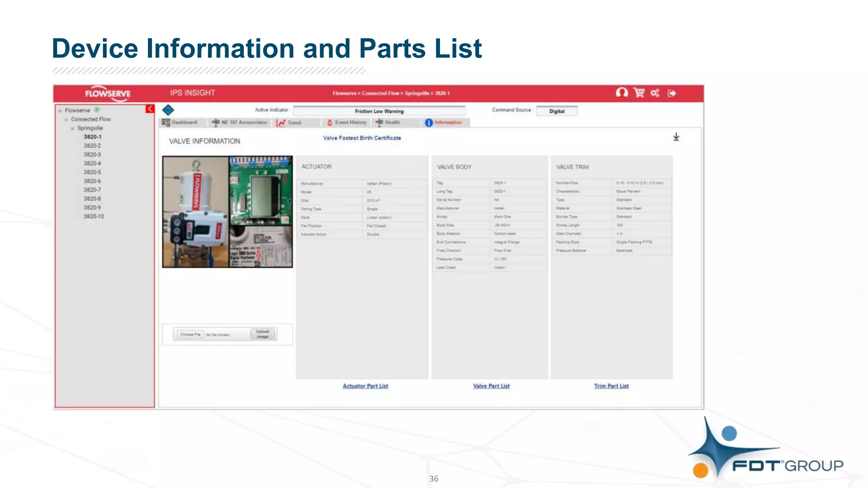Screen dimensions: 868x488
Task: Click the Event History bell icon
Action: pos(330,122)
